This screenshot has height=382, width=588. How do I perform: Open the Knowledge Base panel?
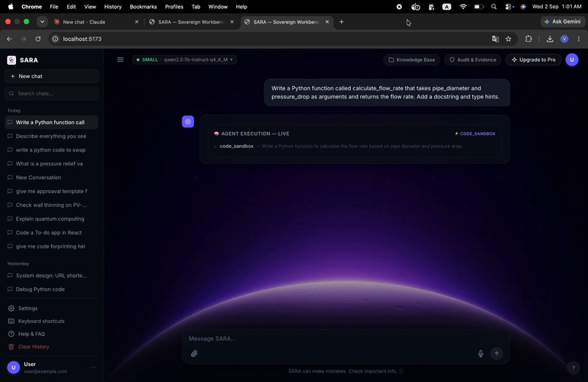coord(411,60)
